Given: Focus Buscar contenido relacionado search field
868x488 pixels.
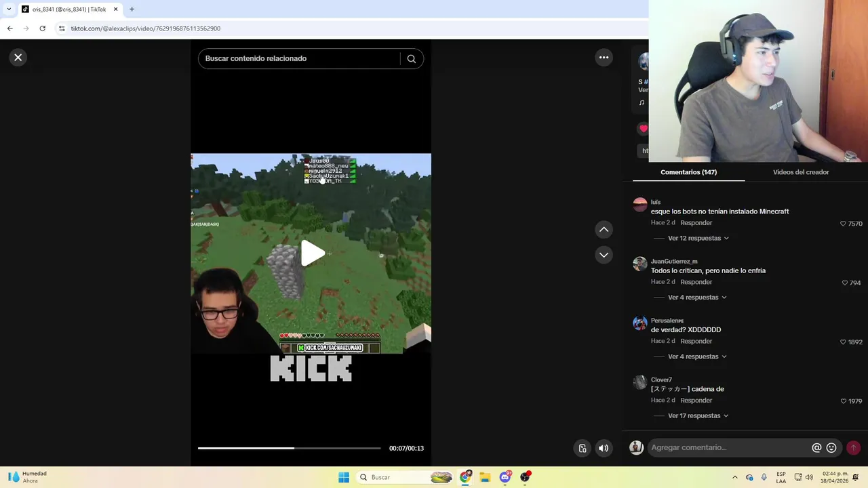Looking at the screenshot, I should point(298,58).
